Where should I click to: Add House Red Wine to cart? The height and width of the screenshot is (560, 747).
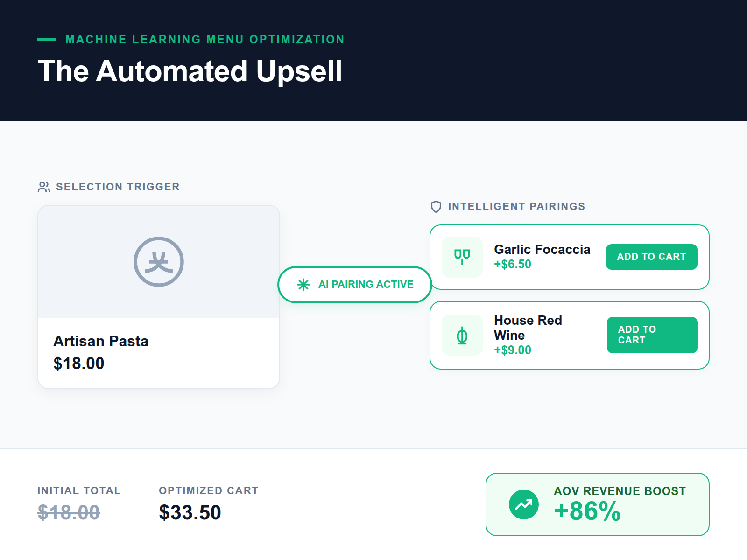pyautogui.click(x=652, y=335)
